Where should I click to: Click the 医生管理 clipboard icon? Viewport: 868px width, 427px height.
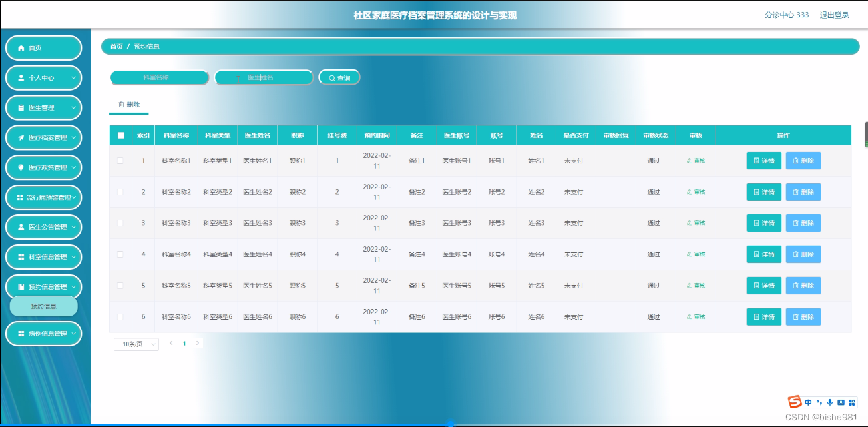click(21, 107)
